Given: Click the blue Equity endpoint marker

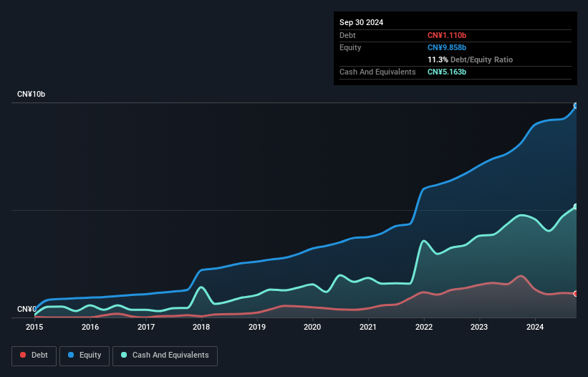Looking at the screenshot, I should point(576,106).
